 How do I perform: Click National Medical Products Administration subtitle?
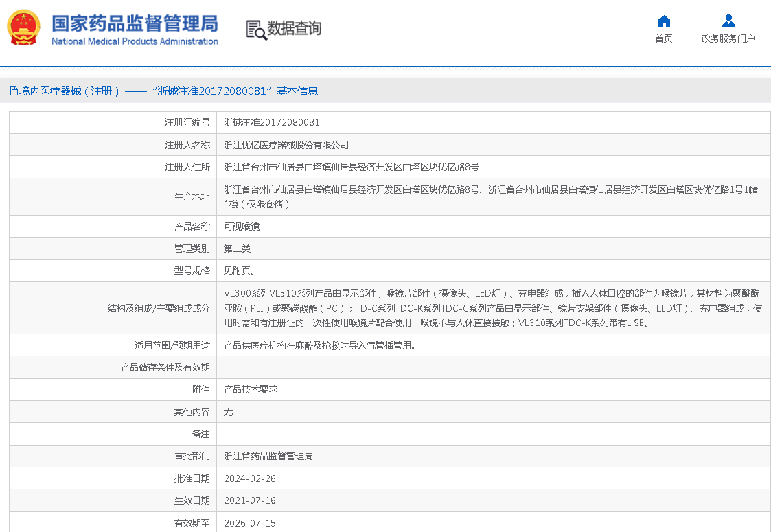click(x=135, y=42)
